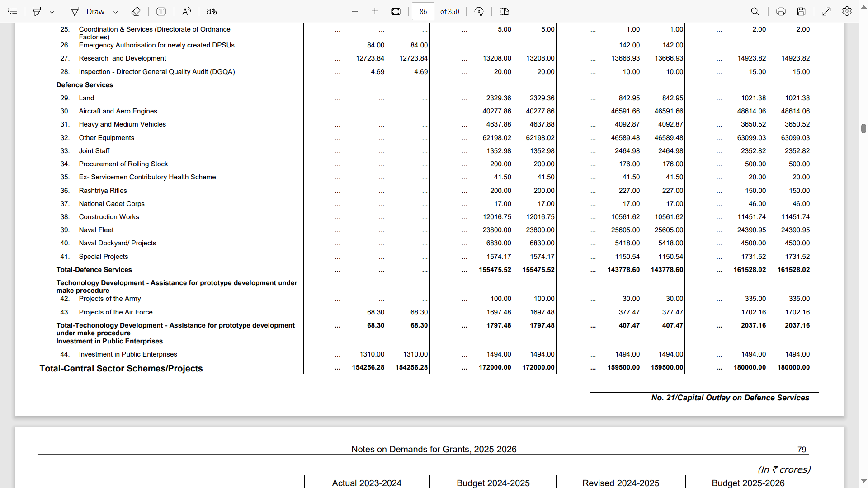Open PDF viewer settings
Viewport: 868px width, 488px height.
tap(847, 11)
